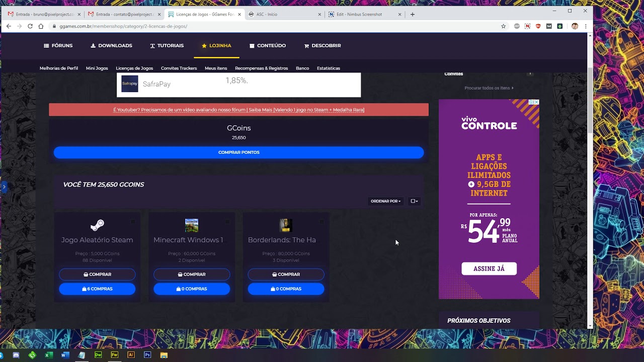The height and width of the screenshot is (362, 644).
Task: Close the Licenças de Jogos tab
Action: point(239,15)
